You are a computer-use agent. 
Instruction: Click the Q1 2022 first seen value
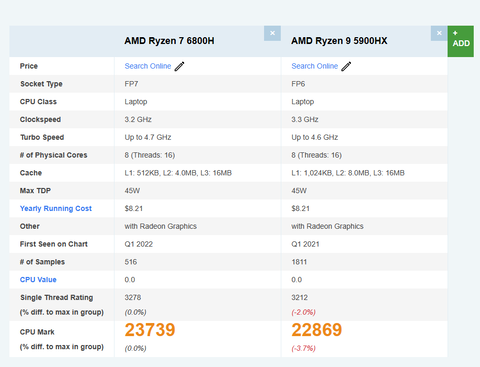[x=139, y=244]
